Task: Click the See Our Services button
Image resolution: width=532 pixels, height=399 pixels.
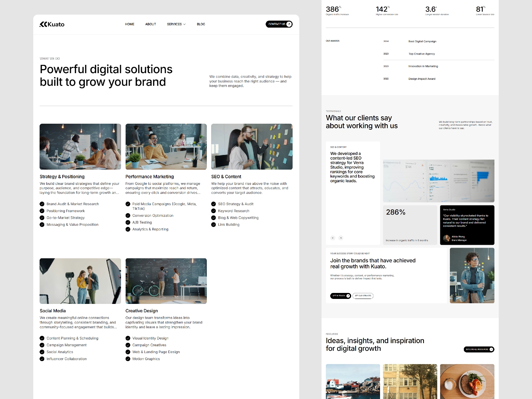Action: click(x=363, y=296)
